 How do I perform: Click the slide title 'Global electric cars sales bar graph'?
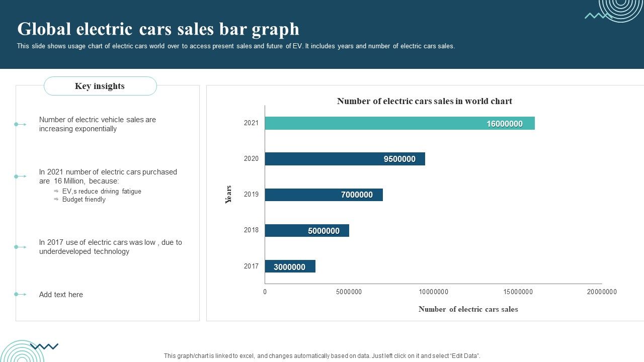click(x=158, y=29)
